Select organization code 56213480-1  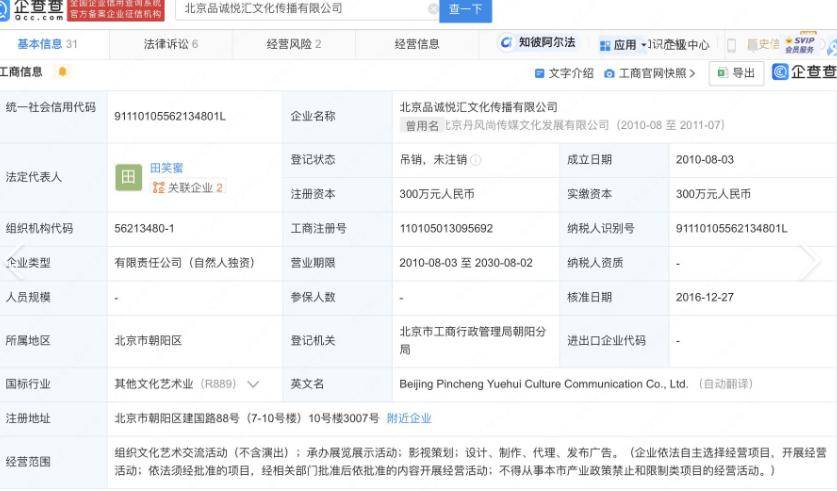tap(144, 228)
